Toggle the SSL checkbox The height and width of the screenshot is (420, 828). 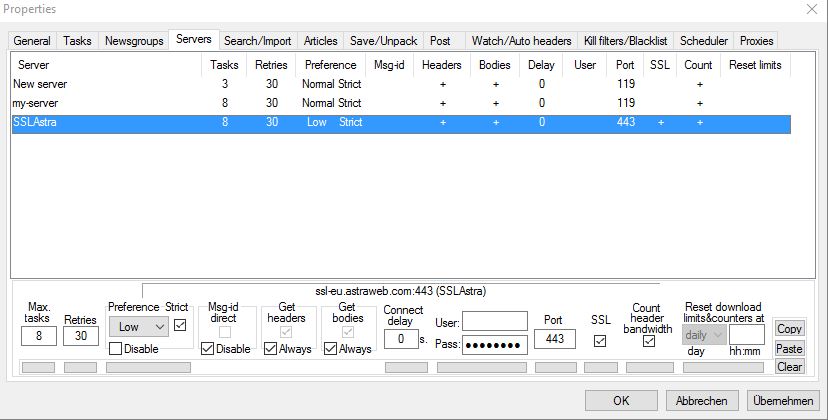click(x=601, y=340)
